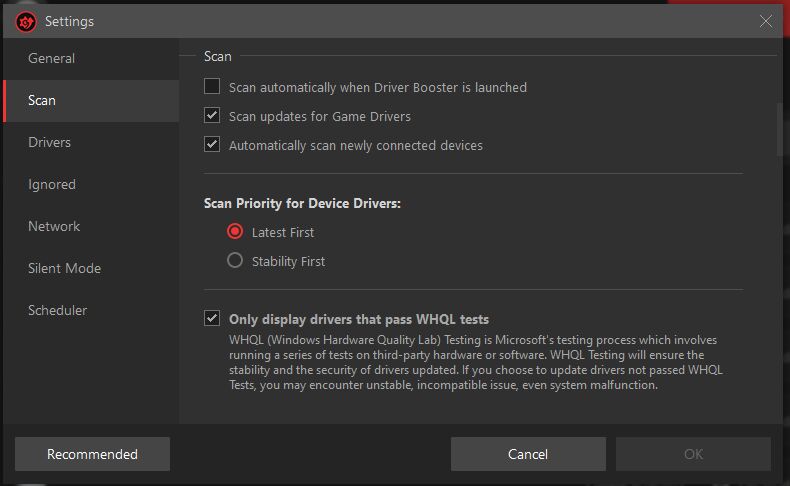Go to Network settings

click(x=91, y=227)
